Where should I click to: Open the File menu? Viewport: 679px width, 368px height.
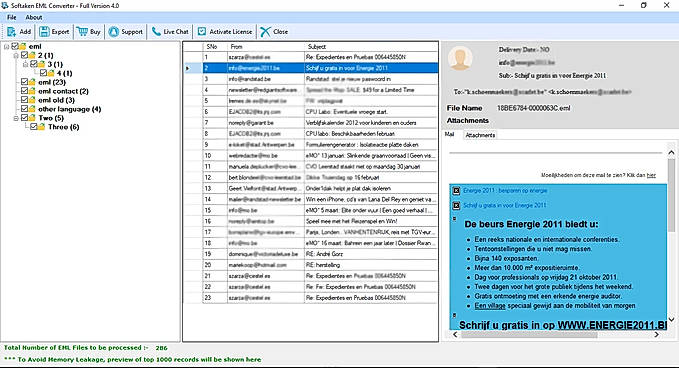[12, 17]
